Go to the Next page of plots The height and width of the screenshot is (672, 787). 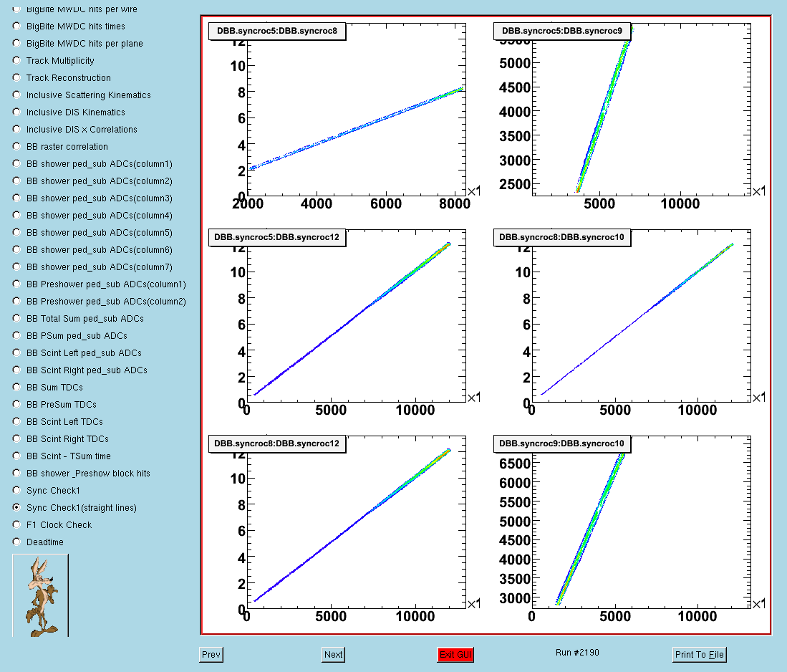coord(333,654)
